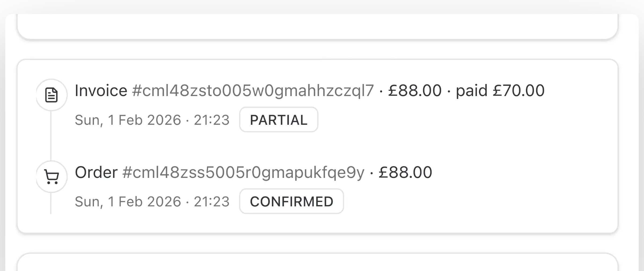The height and width of the screenshot is (271, 644).
Task: Open invoice #cml48zsto005w0gmahhzczql7
Action: point(253,90)
